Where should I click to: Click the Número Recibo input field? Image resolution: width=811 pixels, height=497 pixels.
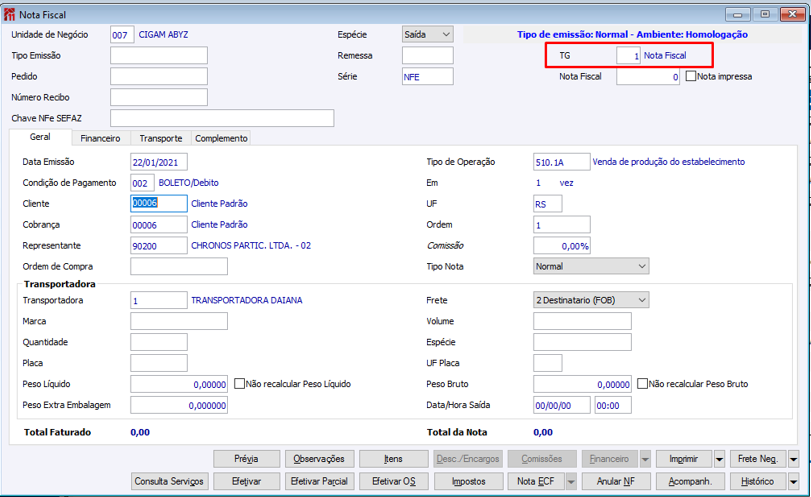[x=159, y=97]
